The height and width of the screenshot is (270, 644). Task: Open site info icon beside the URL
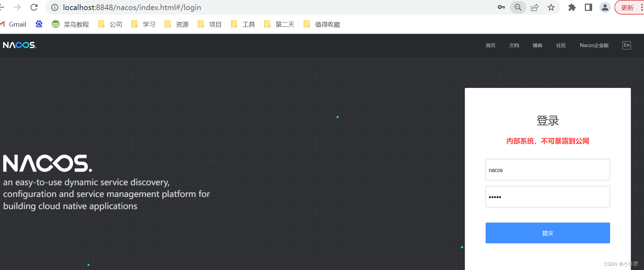click(55, 7)
